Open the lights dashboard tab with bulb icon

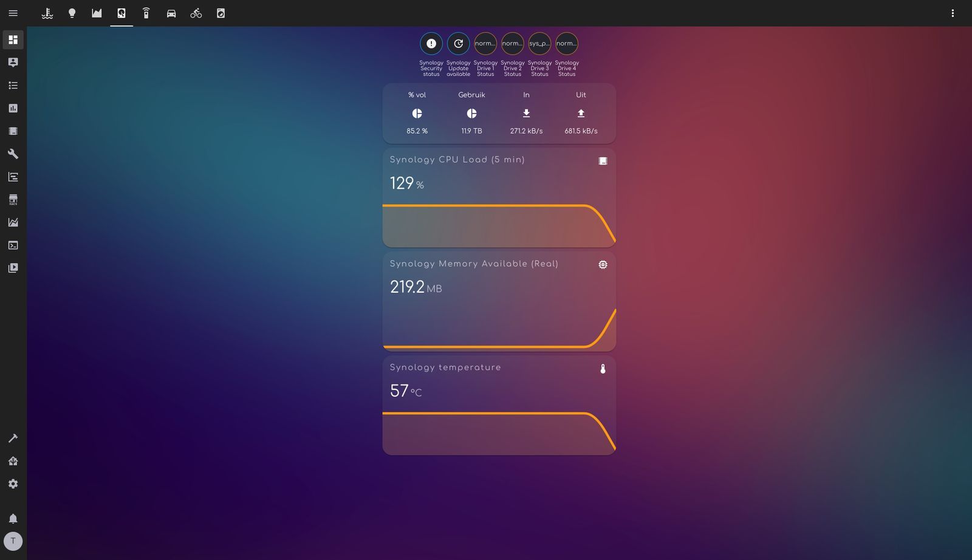(72, 13)
